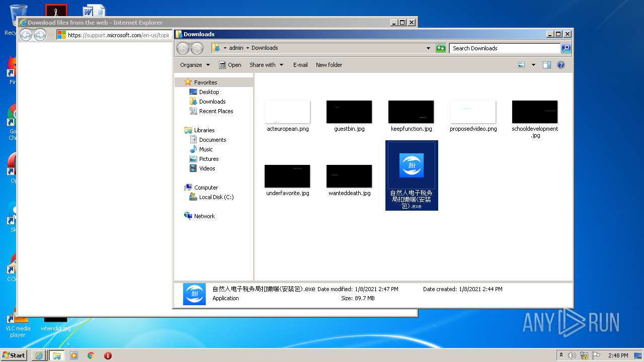Click the installer icon in details pane
The width and height of the screenshot is (644, 362).
coord(194,294)
